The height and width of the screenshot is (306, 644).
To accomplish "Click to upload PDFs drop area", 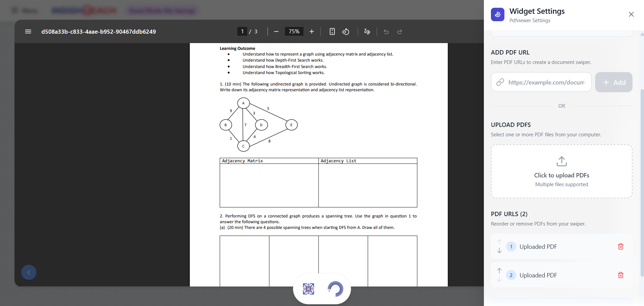I will pyautogui.click(x=561, y=171).
